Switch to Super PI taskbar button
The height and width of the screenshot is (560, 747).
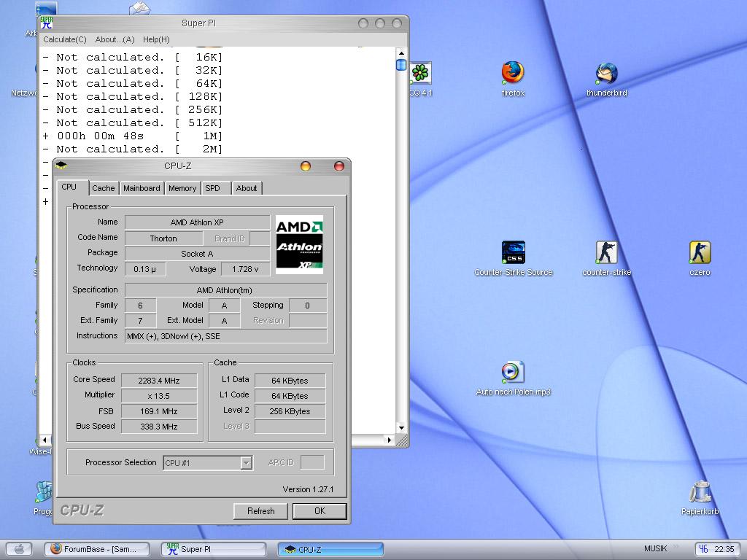click(213, 549)
